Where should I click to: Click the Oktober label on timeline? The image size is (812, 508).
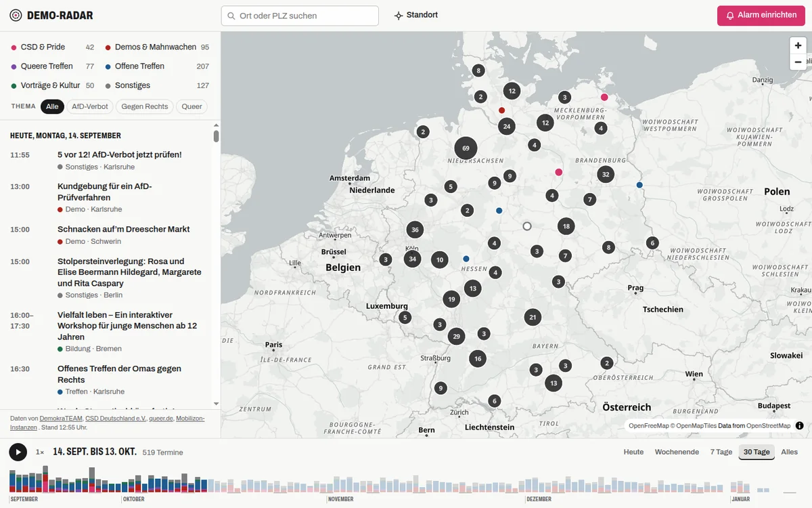click(134, 499)
